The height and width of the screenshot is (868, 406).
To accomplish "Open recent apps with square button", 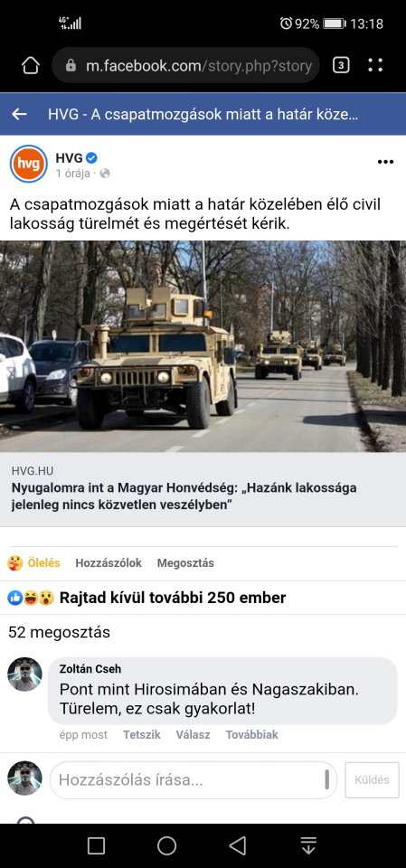I will tap(97, 845).
